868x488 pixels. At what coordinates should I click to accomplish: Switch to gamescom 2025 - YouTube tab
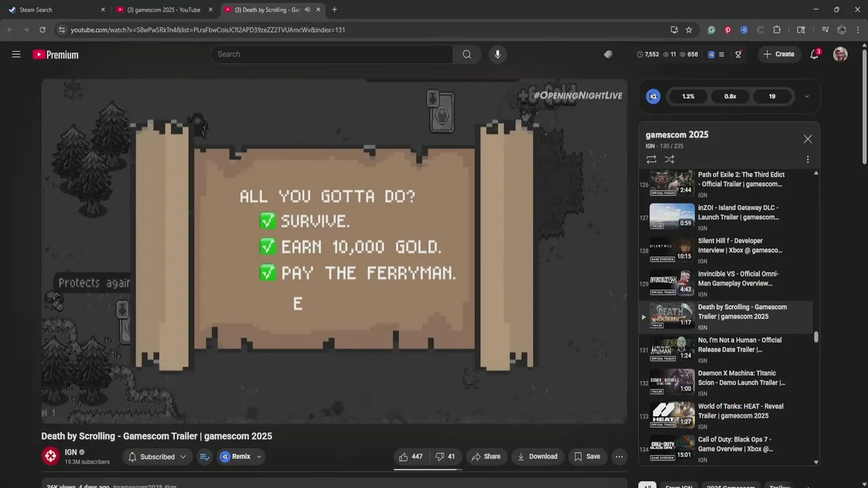click(165, 9)
